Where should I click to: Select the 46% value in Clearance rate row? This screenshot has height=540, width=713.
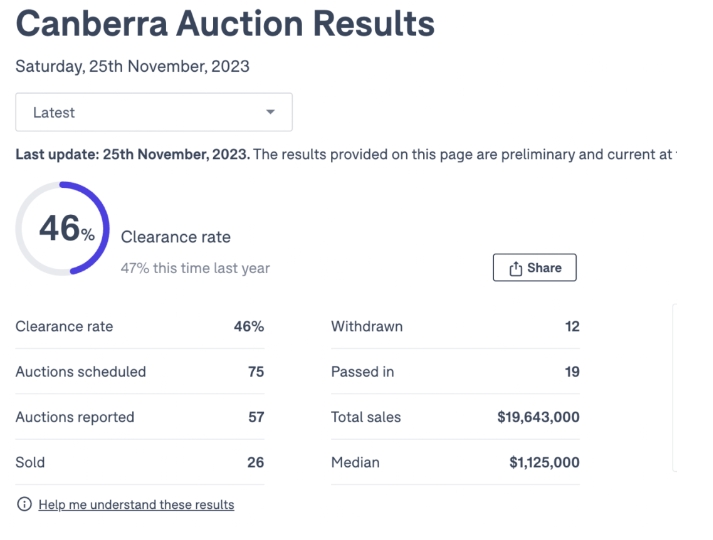[x=249, y=326]
